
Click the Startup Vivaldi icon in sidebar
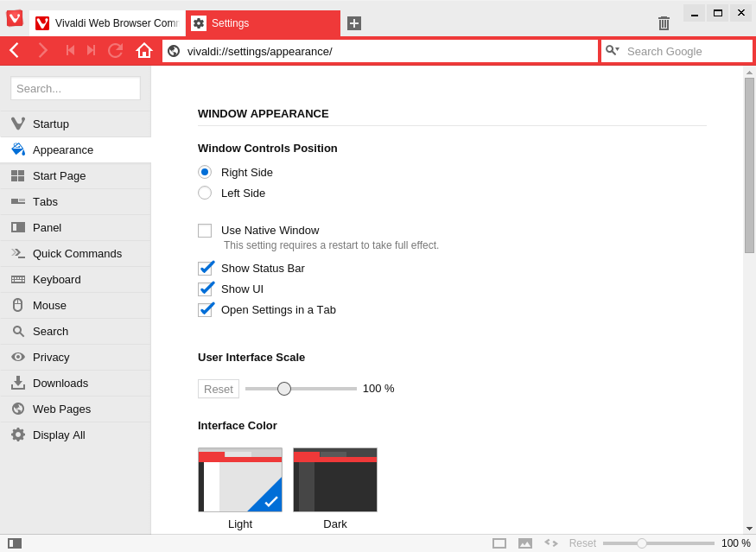(x=18, y=124)
